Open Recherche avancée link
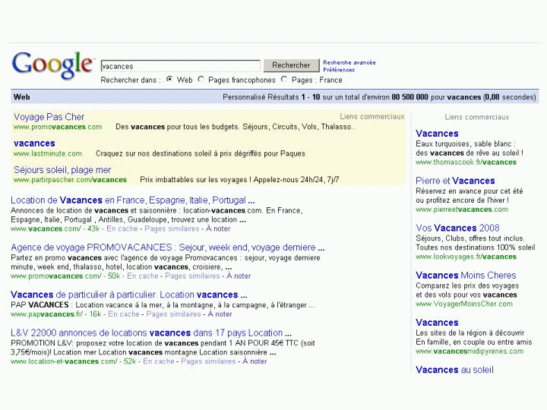547x410 pixels. (x=349, y=62)
